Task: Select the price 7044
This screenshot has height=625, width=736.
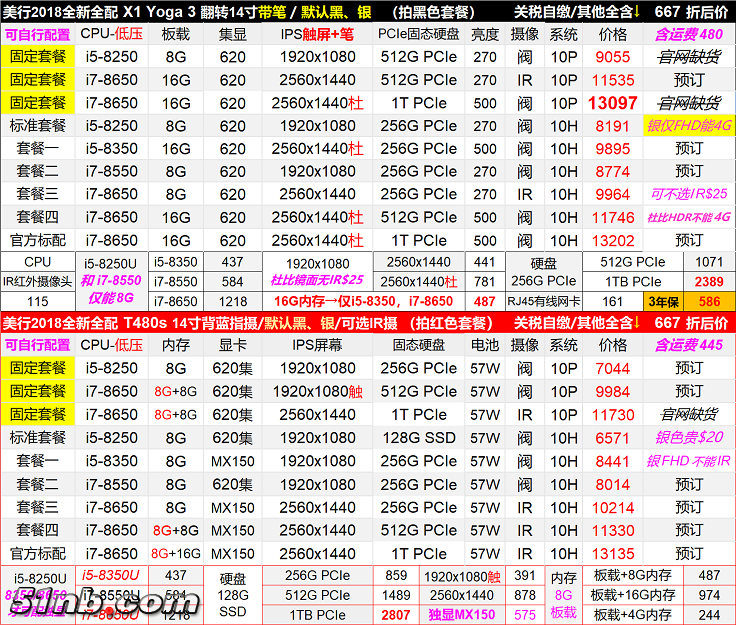Action: coord(613,368)
